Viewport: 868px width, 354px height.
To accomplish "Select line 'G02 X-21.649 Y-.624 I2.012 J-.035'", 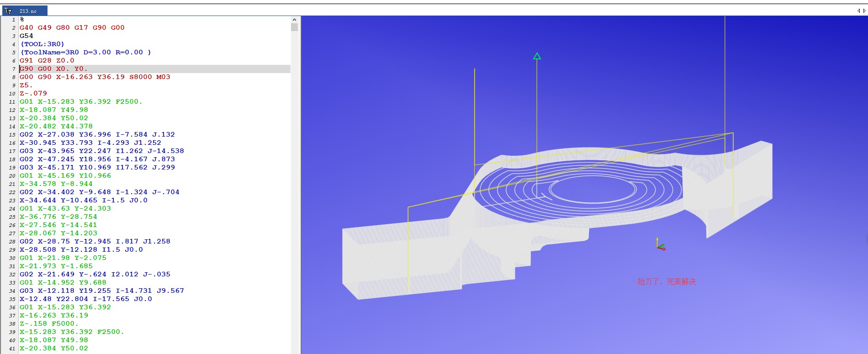I will (x=95, y=274).
